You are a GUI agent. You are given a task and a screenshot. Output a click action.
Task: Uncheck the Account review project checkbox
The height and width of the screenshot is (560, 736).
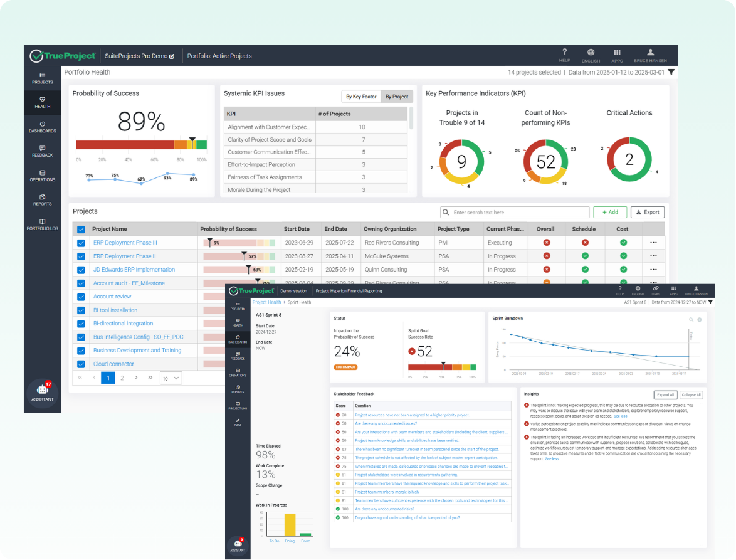coord(80,296)
